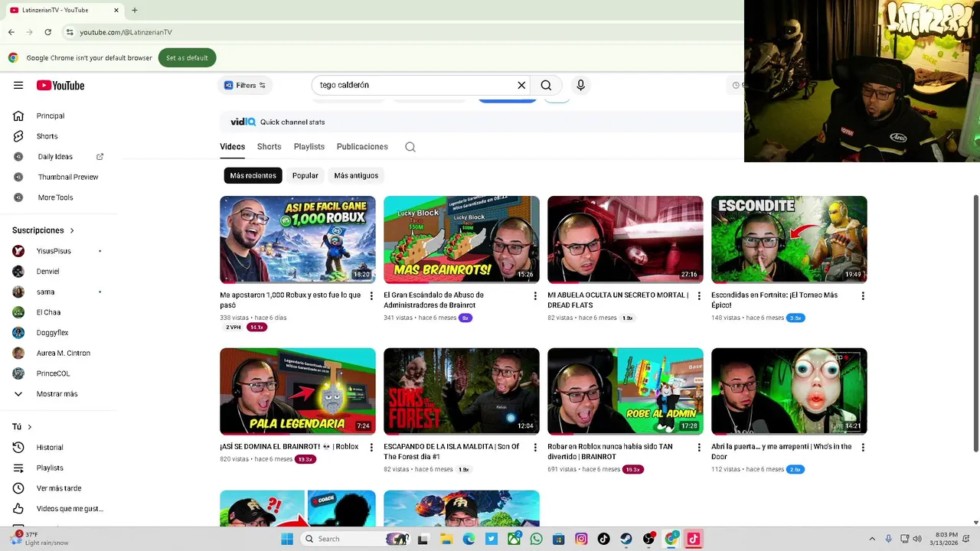
Task: Open 'PALA LEGENDARIA' video thumbnail
Action: click(298, 391)
